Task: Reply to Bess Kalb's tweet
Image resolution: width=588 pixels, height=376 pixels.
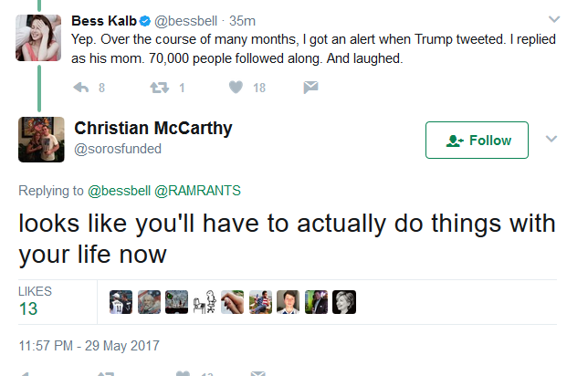Action: pyautogui.click(x=81, y=88)
